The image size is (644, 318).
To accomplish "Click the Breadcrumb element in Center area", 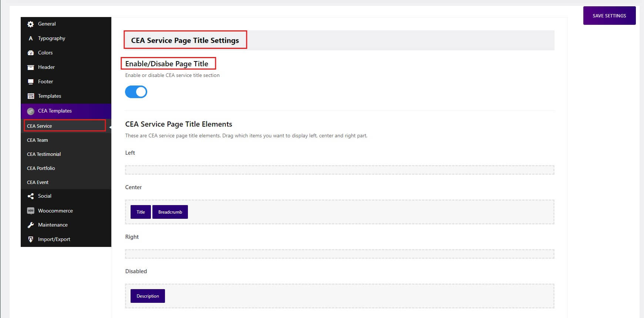I will 170,212.
